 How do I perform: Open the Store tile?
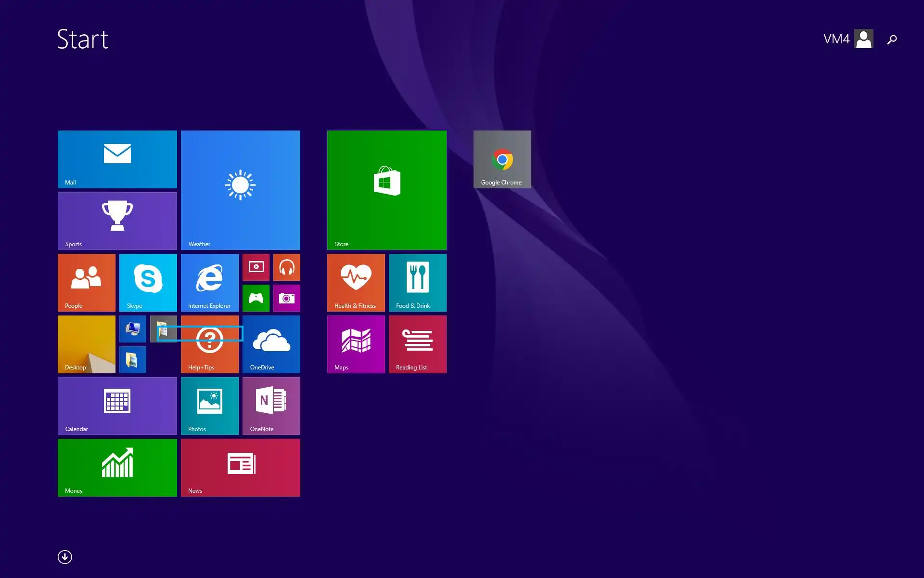point(386,190)
